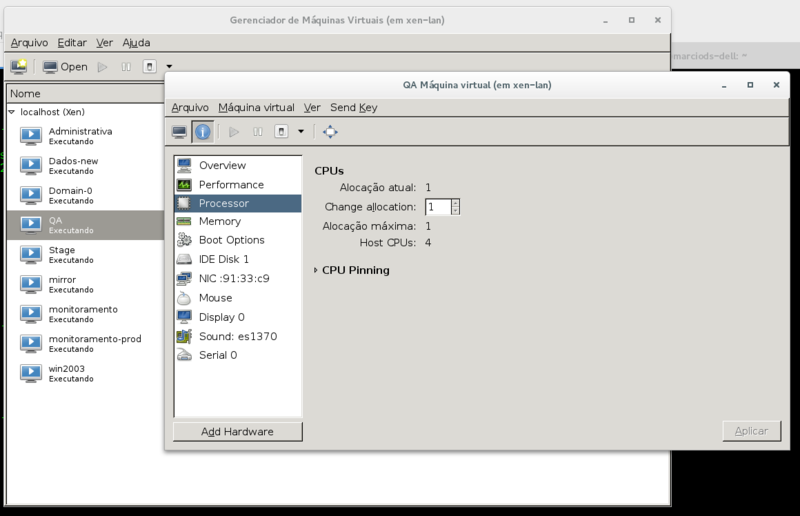This screenshot has width=800, height=516.
Task: Click the Aplicar button
Action: (752, 431)
